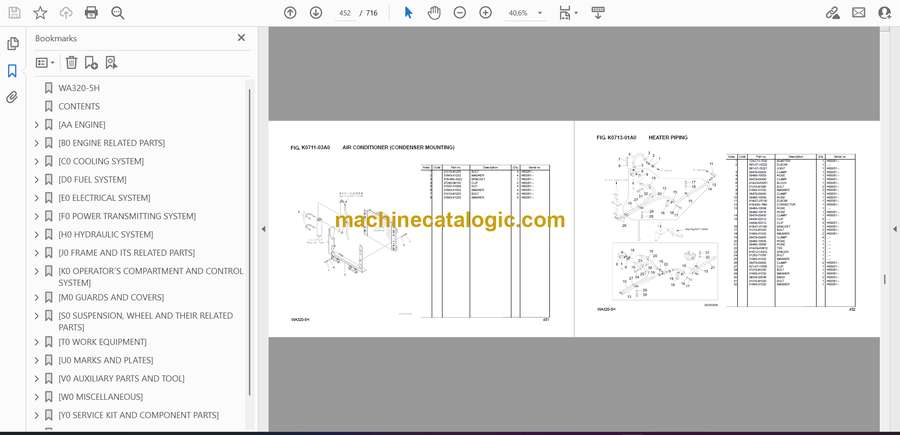The width and height of the screenshot is (900, 435).
Task: Expand [E0 ELECTRICAL SYSTEM] bookmark
Action: point(37,198)
